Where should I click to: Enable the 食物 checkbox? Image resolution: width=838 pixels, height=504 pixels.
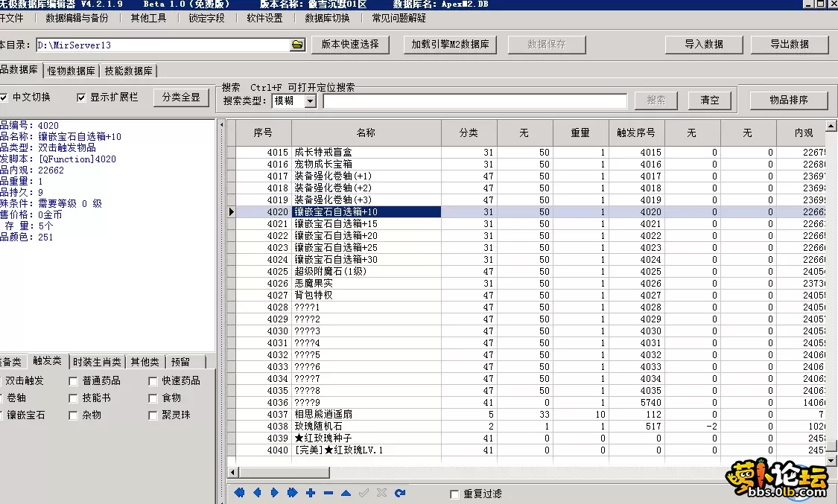[x=153, y=398]
